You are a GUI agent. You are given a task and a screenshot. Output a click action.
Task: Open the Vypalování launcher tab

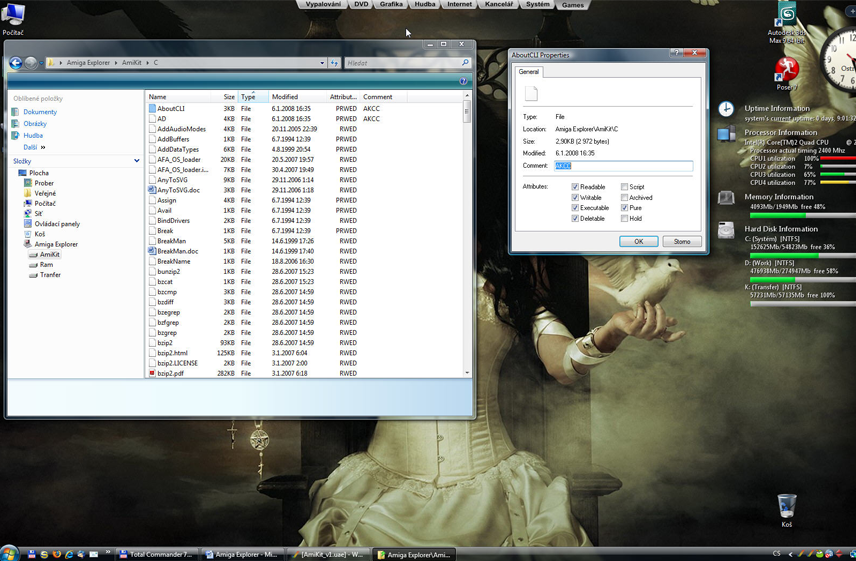[x=323, y=4]
